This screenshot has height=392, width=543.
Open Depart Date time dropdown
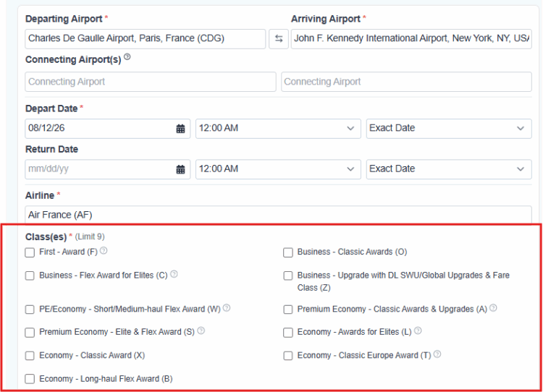tap(278, 129)
